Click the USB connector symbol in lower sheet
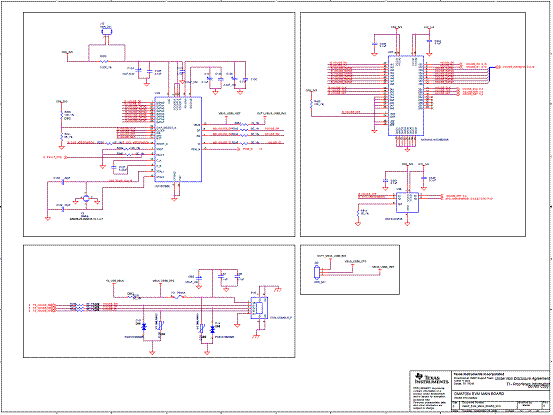Viewport: 553px width, 415px height. (259, 308)
